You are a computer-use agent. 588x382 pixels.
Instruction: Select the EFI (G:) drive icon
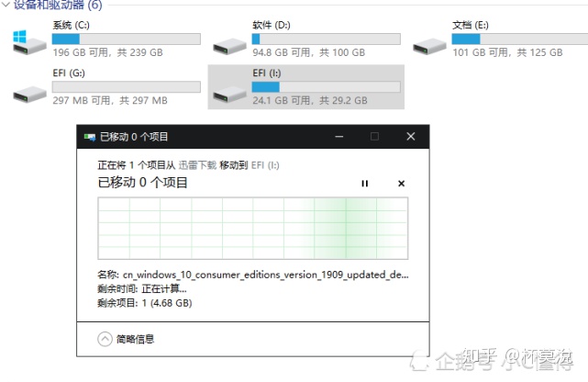[29, 89]
